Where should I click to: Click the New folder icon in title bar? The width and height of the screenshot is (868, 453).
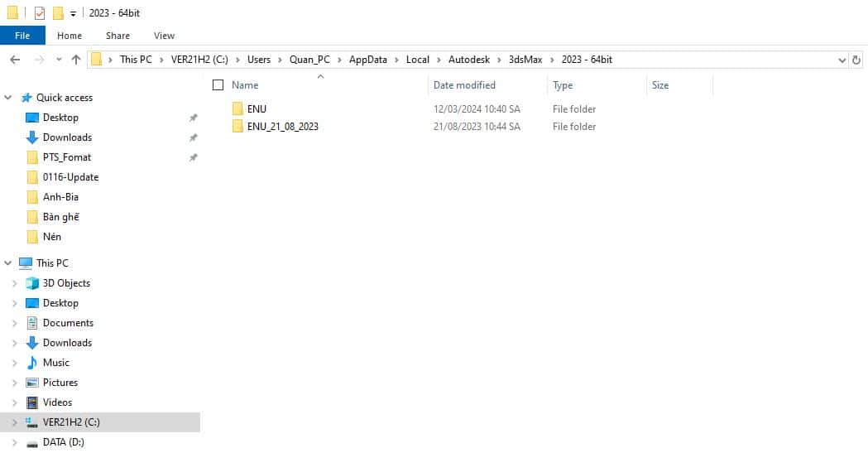[x=58, y=12]
